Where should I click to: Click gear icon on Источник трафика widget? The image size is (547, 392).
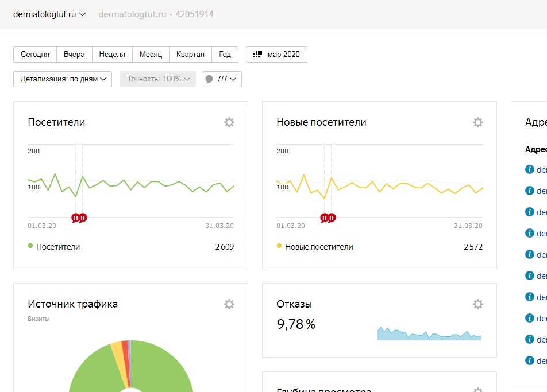(x=229, y=304)
